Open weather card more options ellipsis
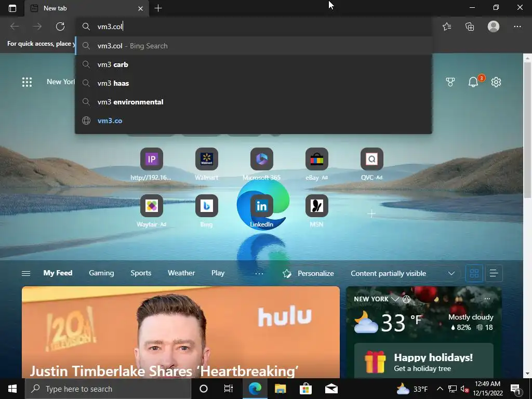The width and height of the screenshot is (532, 399). (x=487, y=299)
